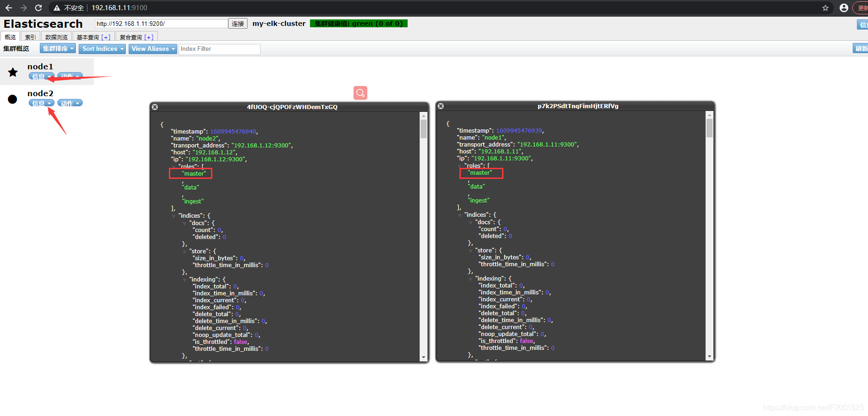Click the node1 panel vertical scrollbar thumb
The image size is (868, 416).
pos(709,128)
